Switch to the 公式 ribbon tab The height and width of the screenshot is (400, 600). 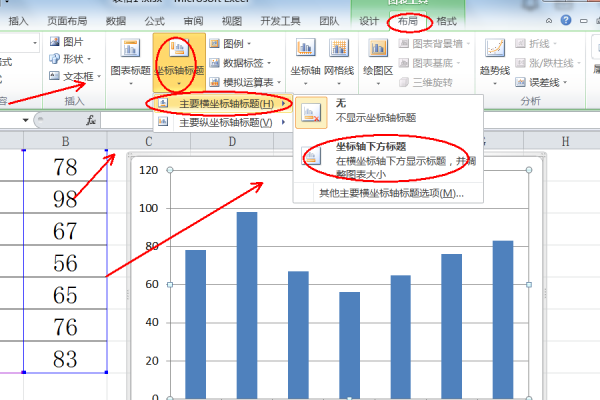coord(155,21)
